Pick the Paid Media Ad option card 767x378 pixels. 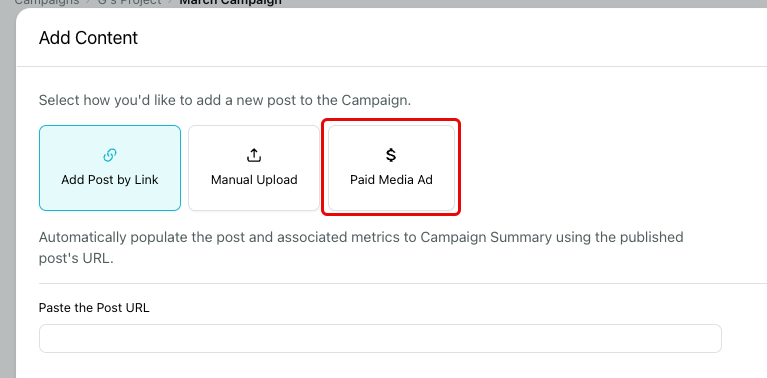[x=391, y=168]
